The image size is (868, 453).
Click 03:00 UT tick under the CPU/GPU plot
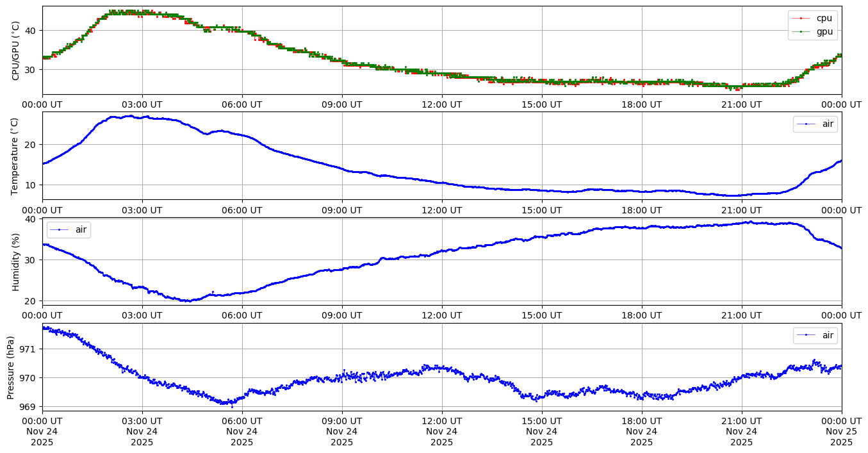tap(142, 104)
